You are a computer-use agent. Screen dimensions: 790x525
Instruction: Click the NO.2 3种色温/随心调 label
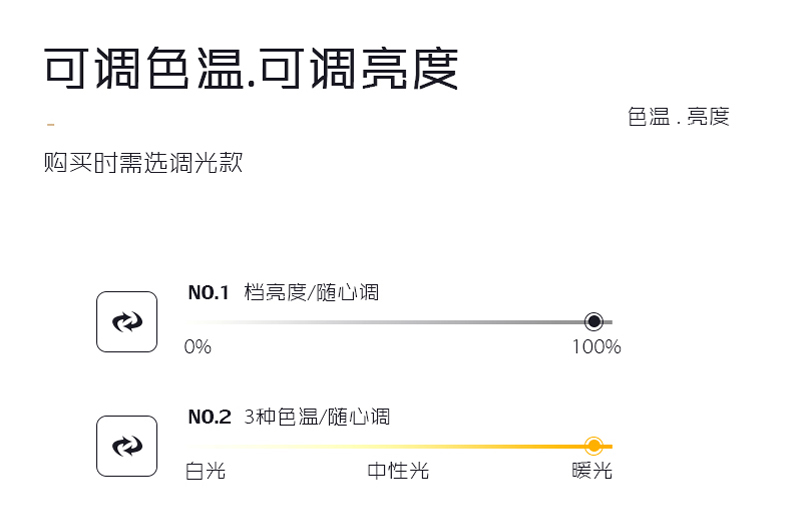click(289, 417)
